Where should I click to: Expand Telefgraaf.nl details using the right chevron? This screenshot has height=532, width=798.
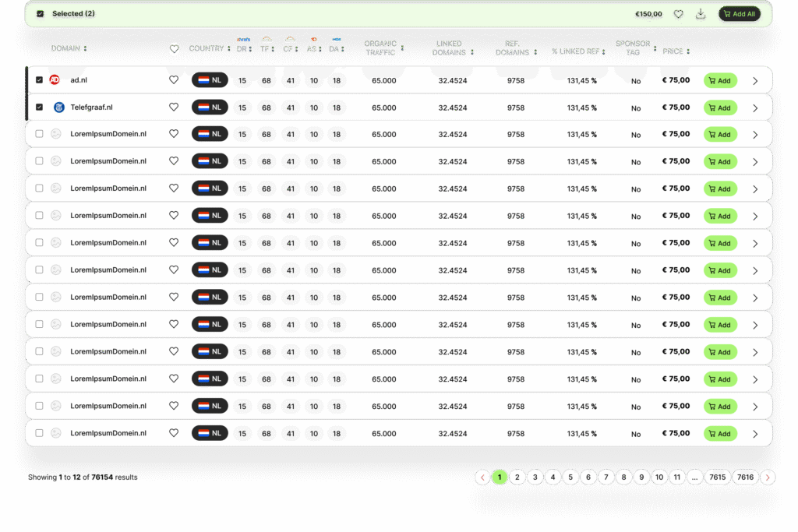pyautogui.click(x=754, y=108)
